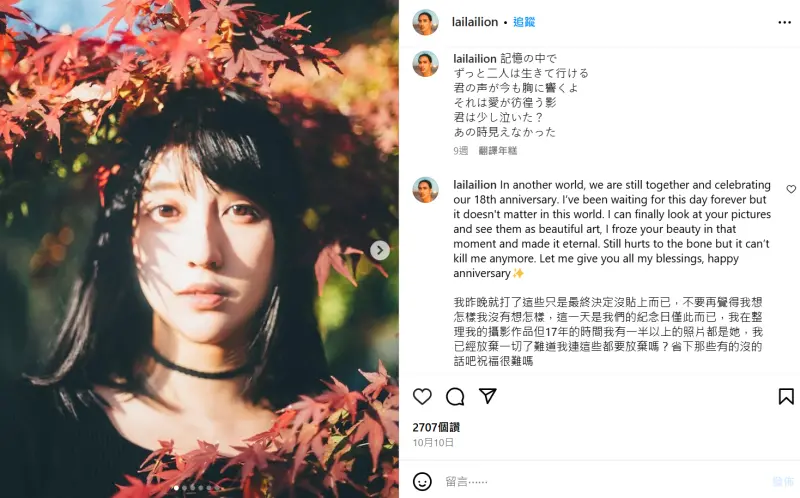This screenshot has width=800, height=498.
Task: Translate the caption via 翻譯年糕
Action: point(497,151)
